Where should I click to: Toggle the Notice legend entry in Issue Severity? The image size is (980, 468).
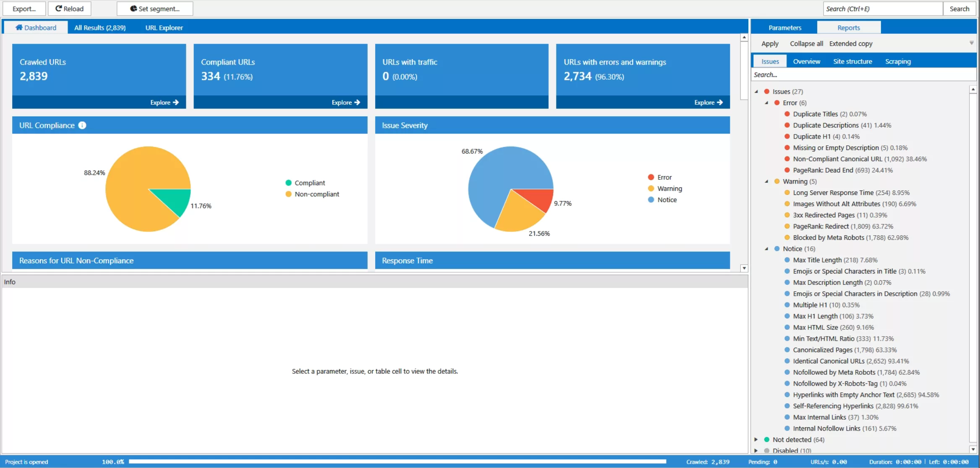click(x=662, y=200)
